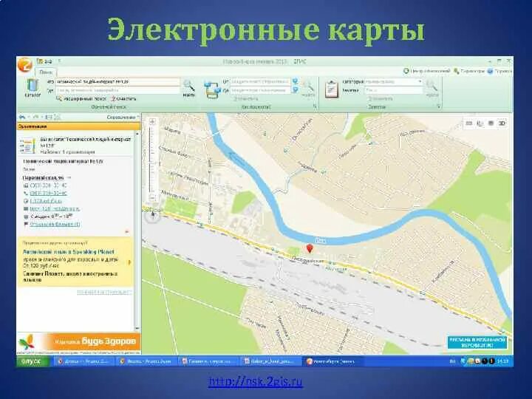Screen dimensions: 532x399
Task: Pick destination from map beside До field
Action: point(295,90)
